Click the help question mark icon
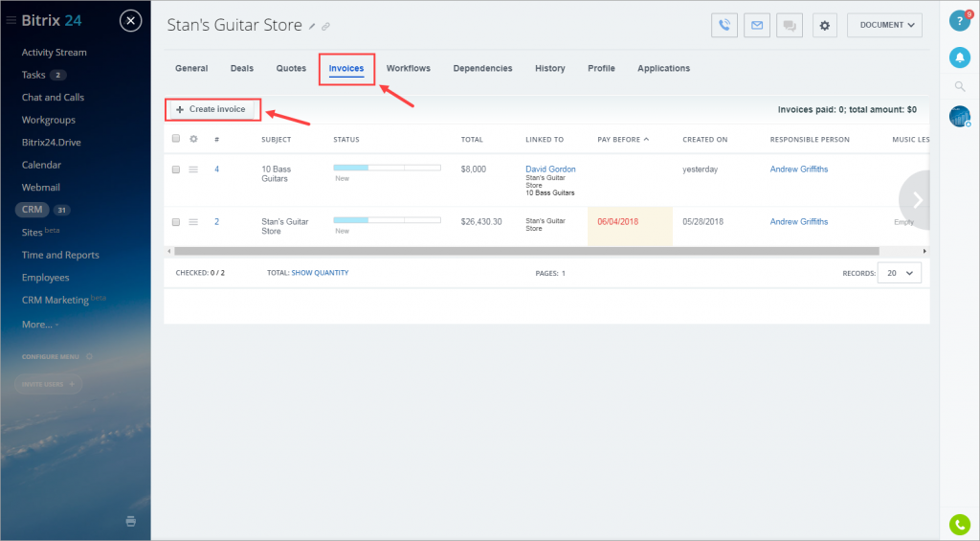Screen dimensions: 980x541 (959, 21)
